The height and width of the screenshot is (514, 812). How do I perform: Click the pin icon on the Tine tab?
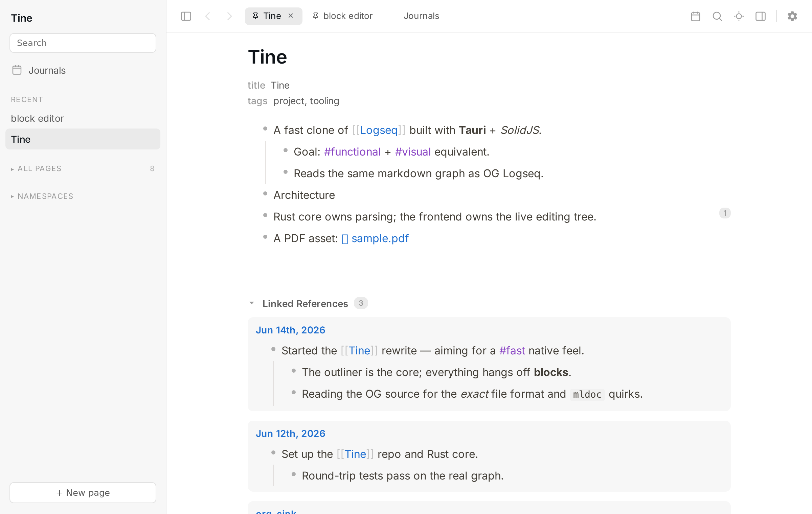coord(255,16)
